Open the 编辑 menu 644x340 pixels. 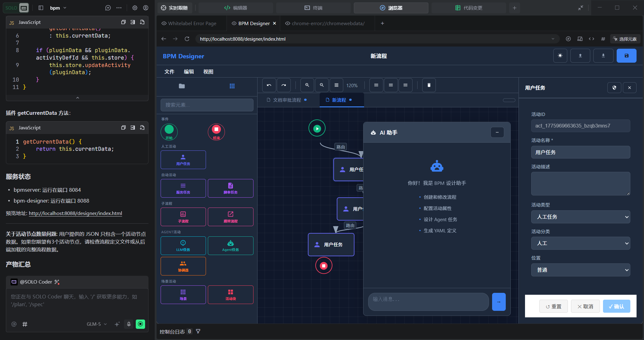pos(189,72)
